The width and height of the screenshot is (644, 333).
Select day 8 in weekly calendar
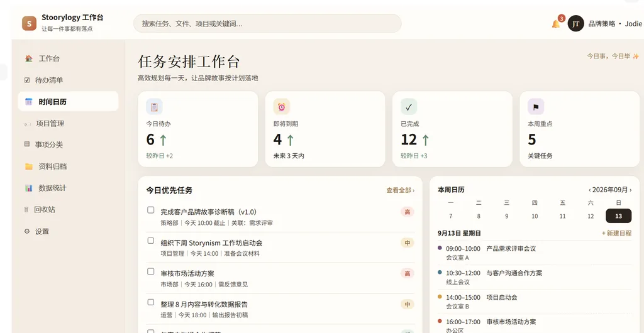coord(479,216)
